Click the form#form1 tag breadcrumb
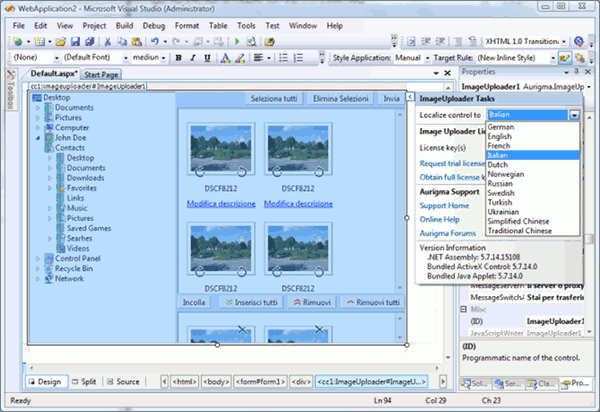The image size is (600, 412). pyautogui.click(x=260, y=382)
